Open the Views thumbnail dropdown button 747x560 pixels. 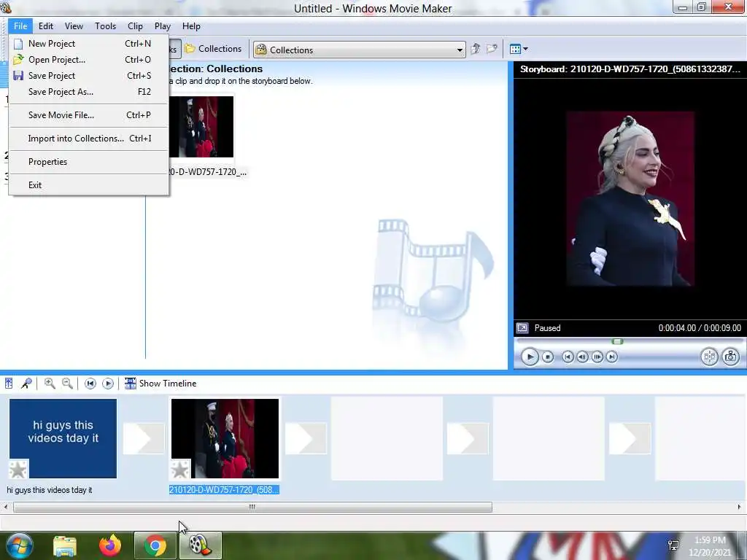(519, 49)
